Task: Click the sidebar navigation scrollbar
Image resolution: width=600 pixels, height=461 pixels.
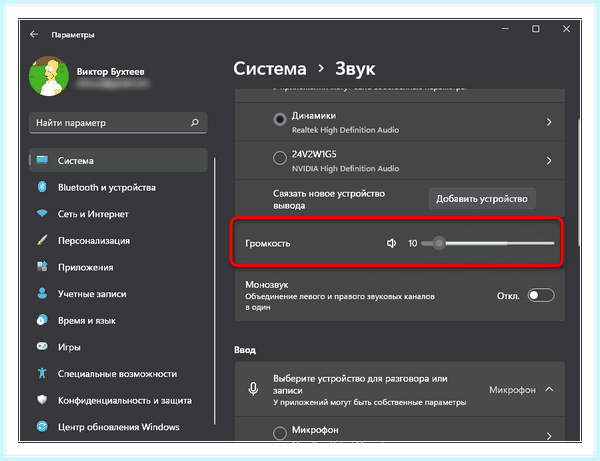Action: click(x=215, y=291)
